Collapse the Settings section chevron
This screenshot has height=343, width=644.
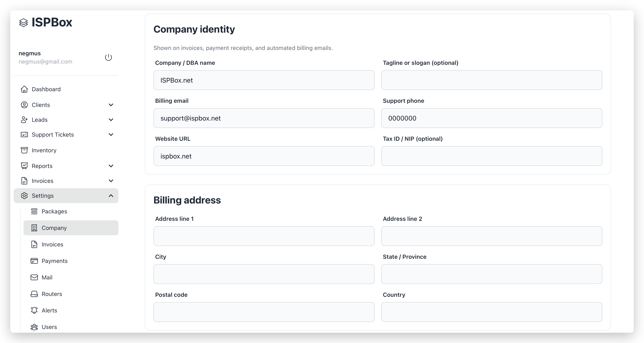click(x=111, y=196)
